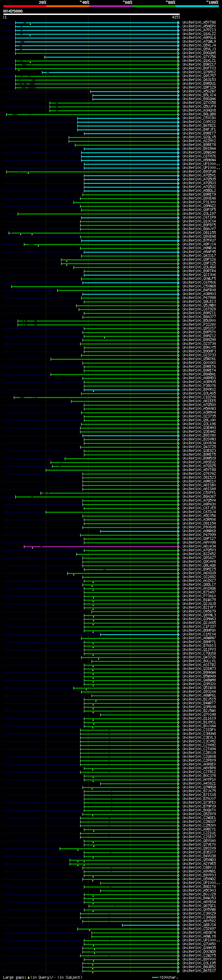
Task: Open hit UniRef100_A9PGL6
Action: point(199,38)
